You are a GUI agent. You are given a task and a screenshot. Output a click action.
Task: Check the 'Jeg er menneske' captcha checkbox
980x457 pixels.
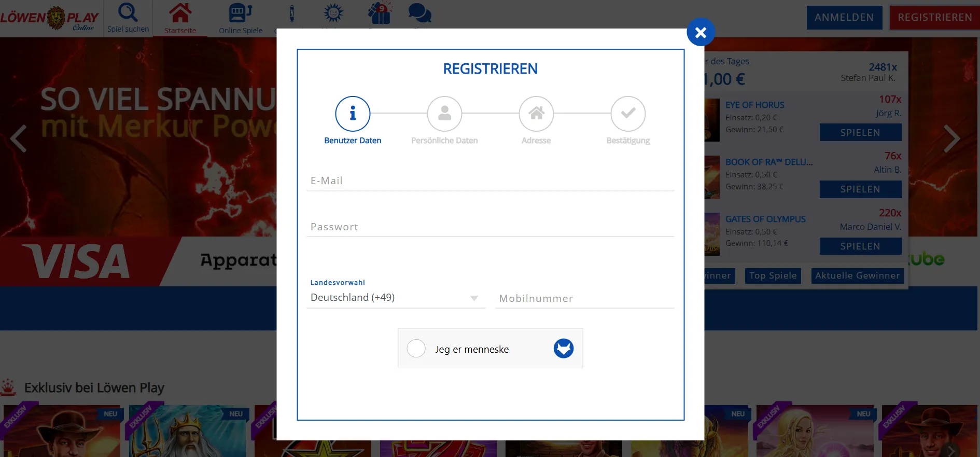point(416,349)
